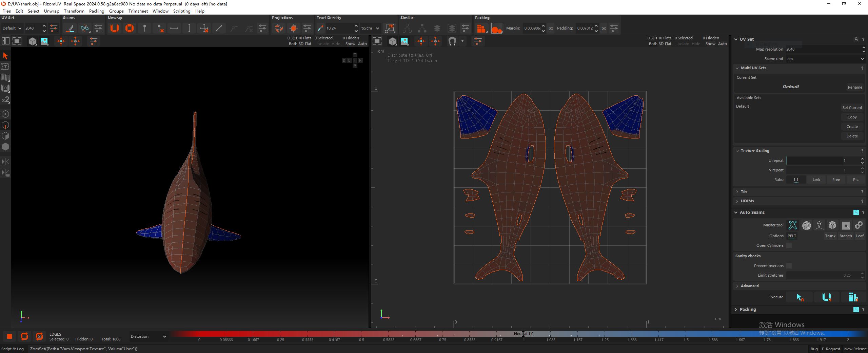Select the box Master tool icon

[x=832, y=225]
